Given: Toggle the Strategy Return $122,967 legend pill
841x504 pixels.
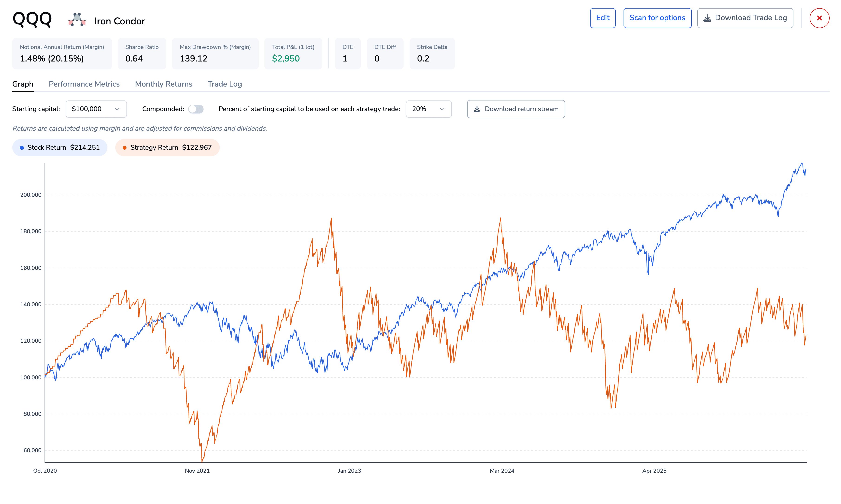Looking at the screenshot, I should (167, 148).
